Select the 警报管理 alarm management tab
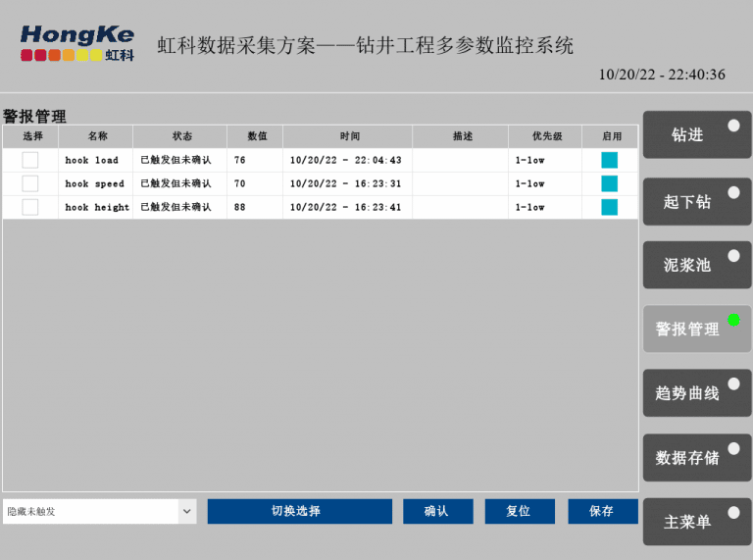The height and width of the screenshot is (560, 753). coord(696,330)
